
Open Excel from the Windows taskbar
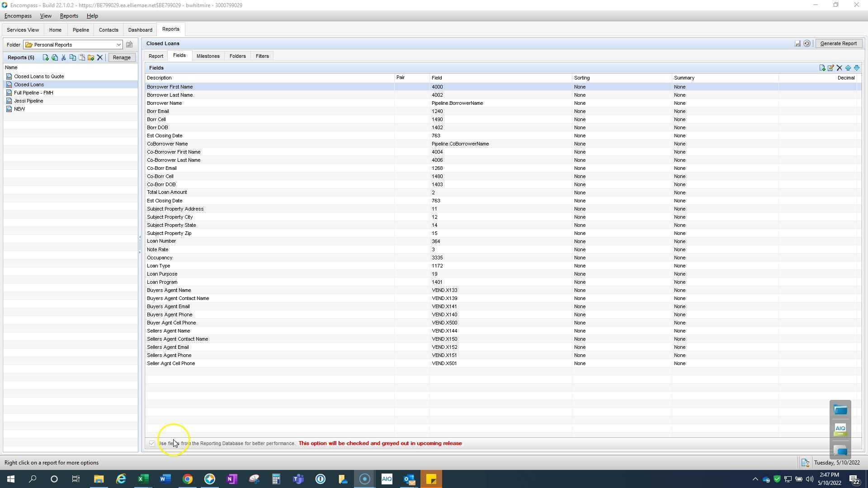tap(143, 479)
